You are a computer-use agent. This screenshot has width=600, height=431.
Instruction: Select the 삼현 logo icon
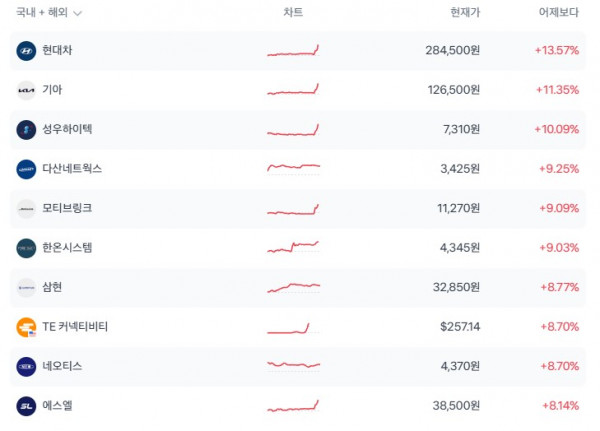point(26,287)
